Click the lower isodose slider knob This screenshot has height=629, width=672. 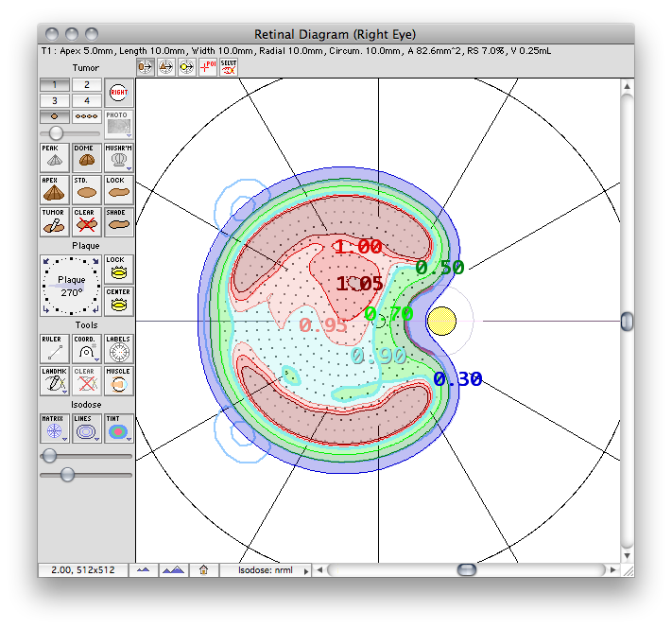67,474
